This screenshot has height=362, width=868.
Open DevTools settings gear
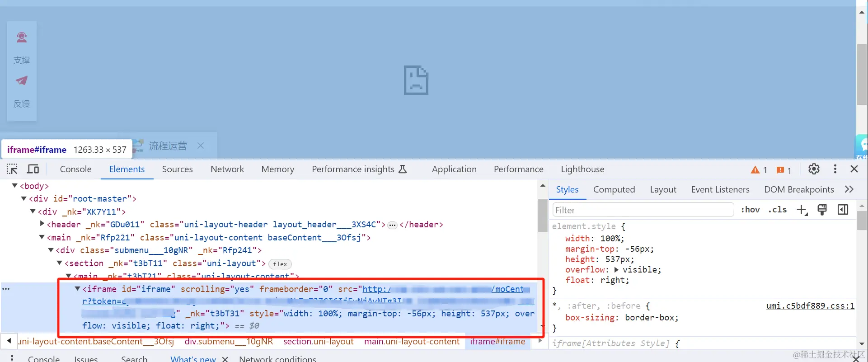coord(814,169)
